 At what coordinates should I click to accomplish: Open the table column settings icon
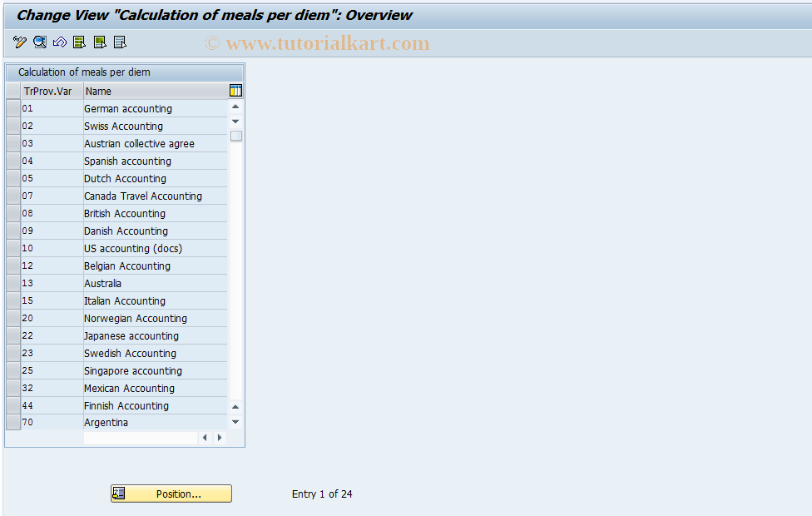235,91
